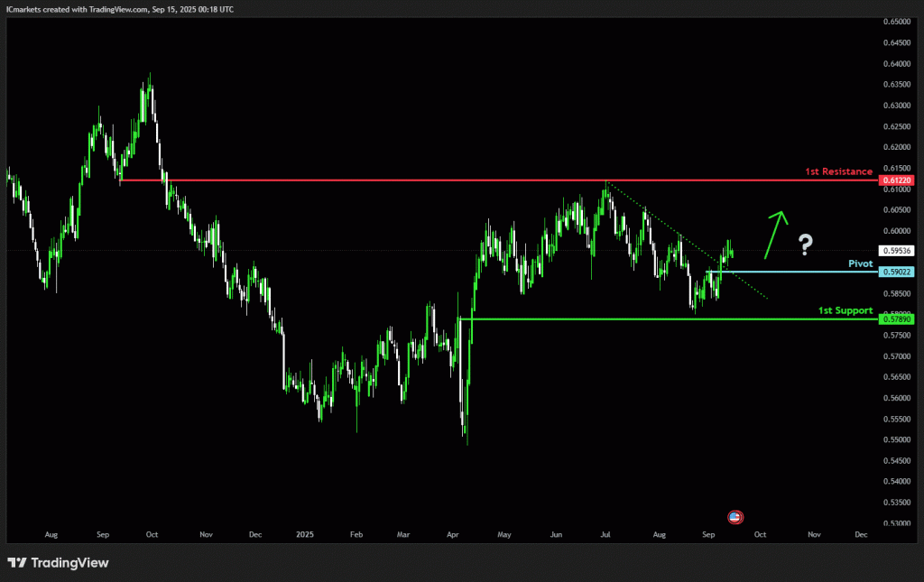Click the 0.65000 price axis label

pyautogui.click(x=896, y=22)
